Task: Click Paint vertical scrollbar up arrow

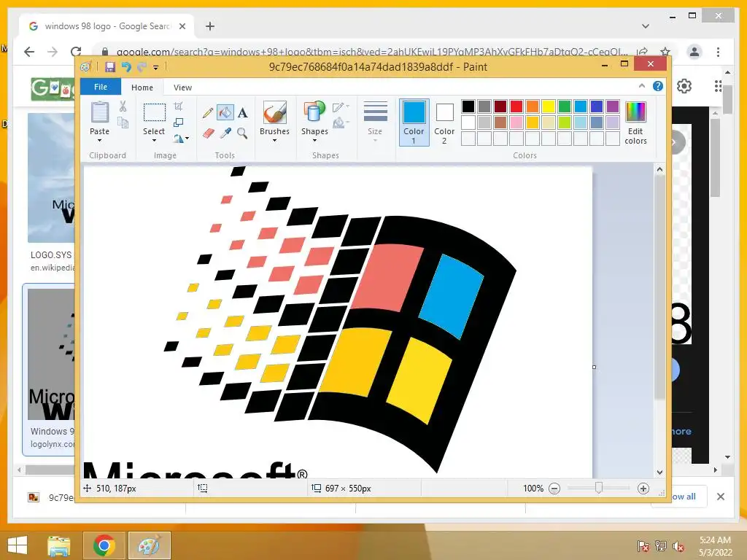Action: pyautogui.click(x=659, y=169)
